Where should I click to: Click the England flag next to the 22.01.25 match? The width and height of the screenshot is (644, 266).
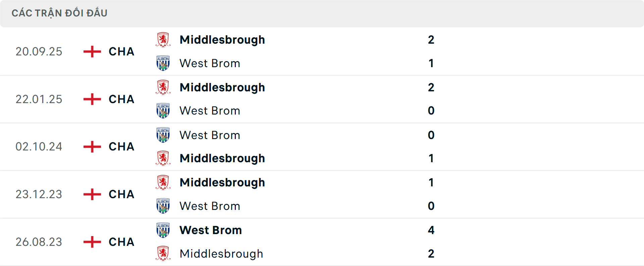pos(91,99)
